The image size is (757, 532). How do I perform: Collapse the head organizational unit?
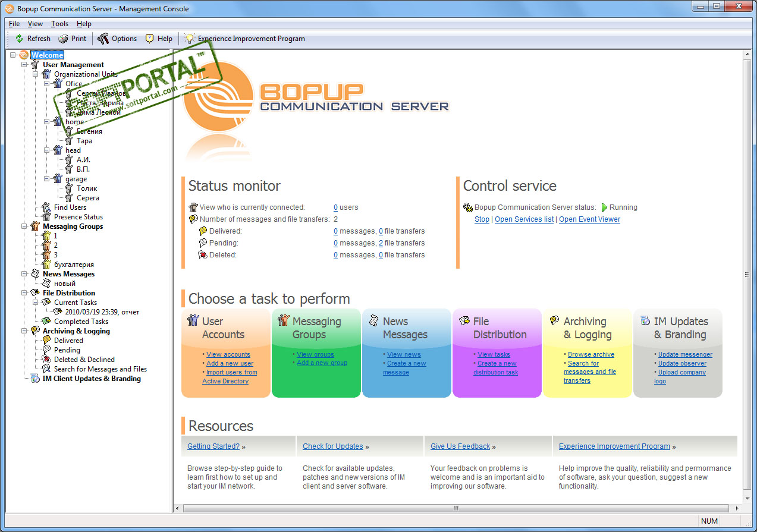point(46,150)
